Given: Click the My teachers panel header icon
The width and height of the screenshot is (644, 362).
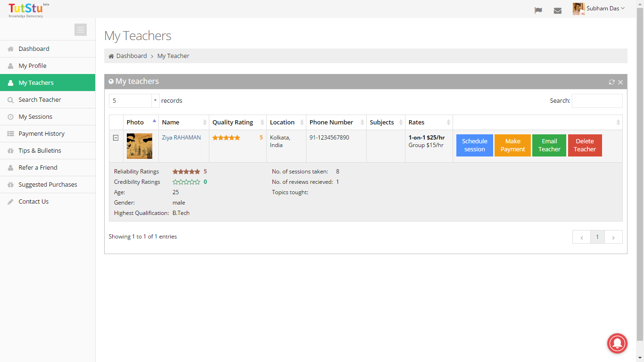Looking at the screenshot, I should 111,82.
